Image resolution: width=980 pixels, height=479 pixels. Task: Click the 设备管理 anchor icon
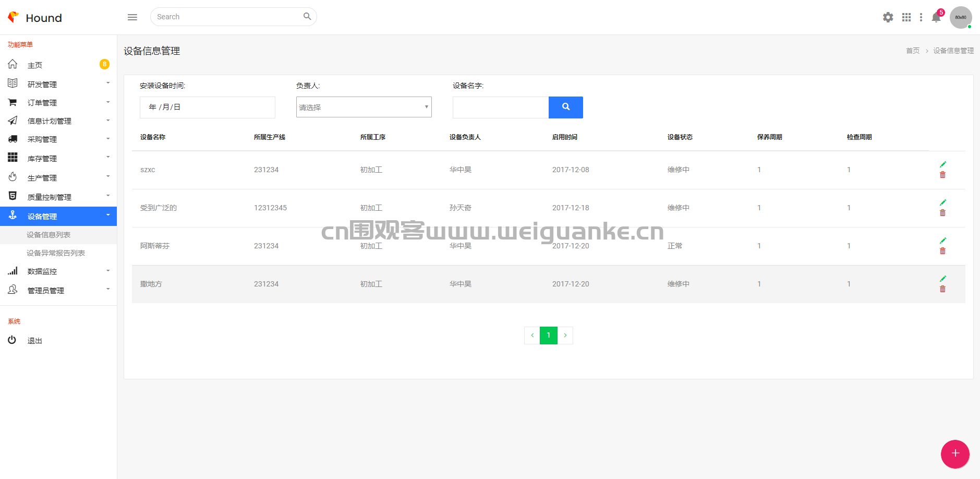click(x=13, y=215)
